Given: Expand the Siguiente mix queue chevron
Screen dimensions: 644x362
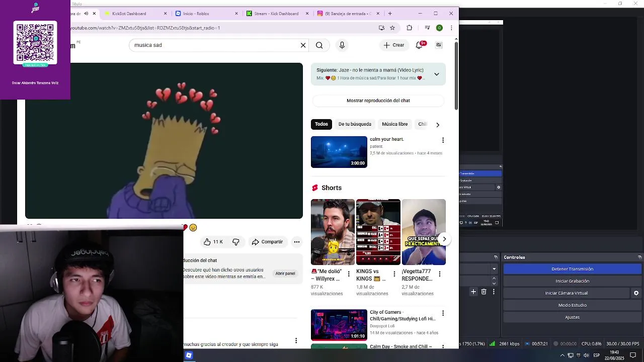Looking at the screenshot, I should (x=437, y=74).
